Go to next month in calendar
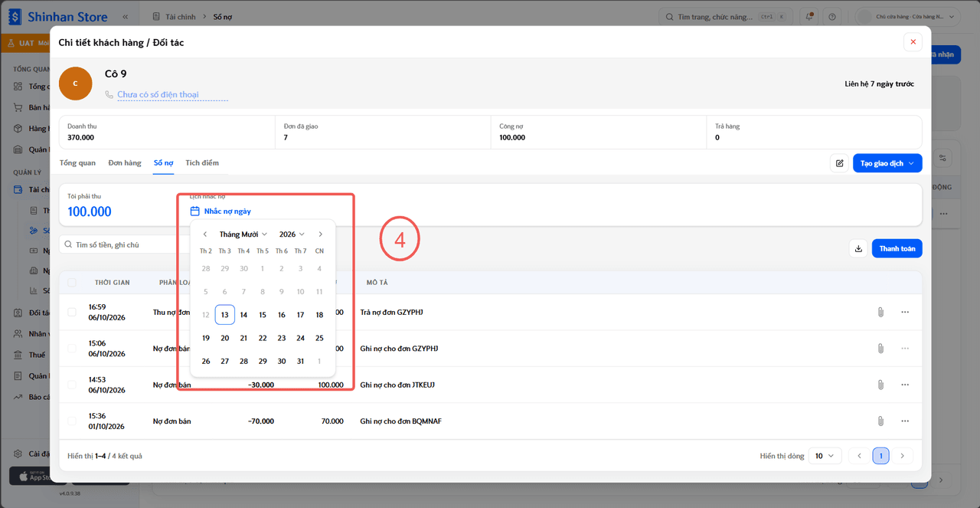The height and width of the screenshot is (508, 980). point(320,234)
